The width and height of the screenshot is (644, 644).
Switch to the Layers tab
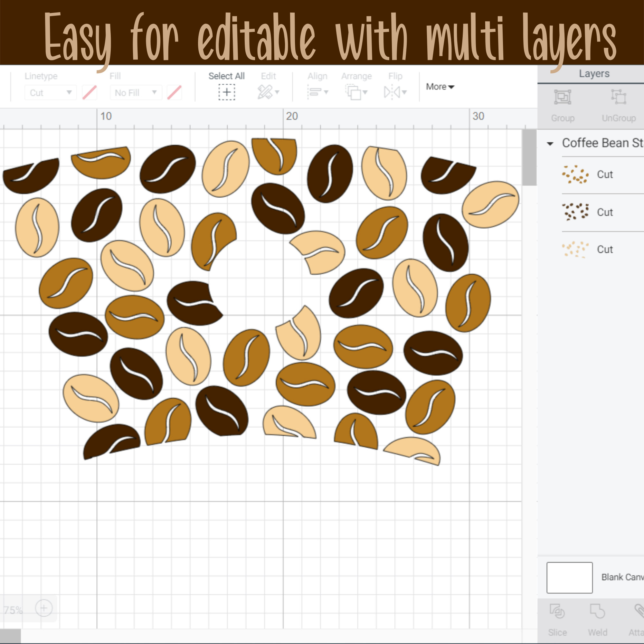pyautogui.click(x=594, y=74)
